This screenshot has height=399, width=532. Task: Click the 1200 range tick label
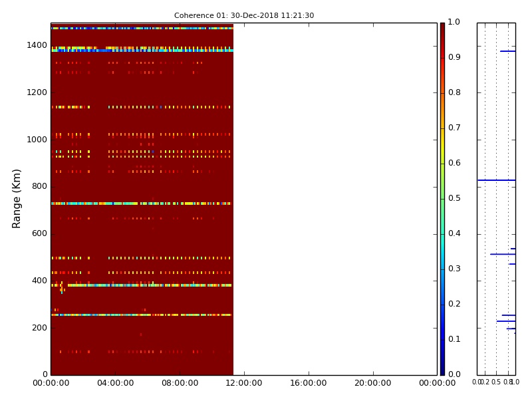37,92
